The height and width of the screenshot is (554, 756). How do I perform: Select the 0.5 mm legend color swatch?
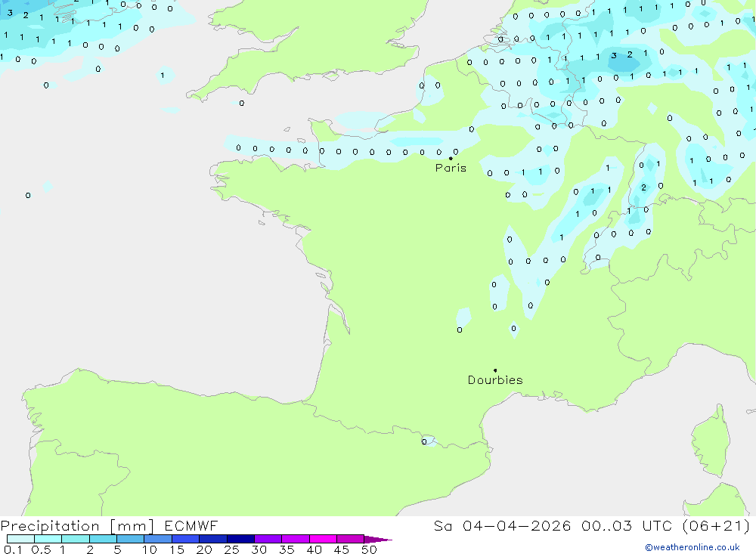click(48, 539)
